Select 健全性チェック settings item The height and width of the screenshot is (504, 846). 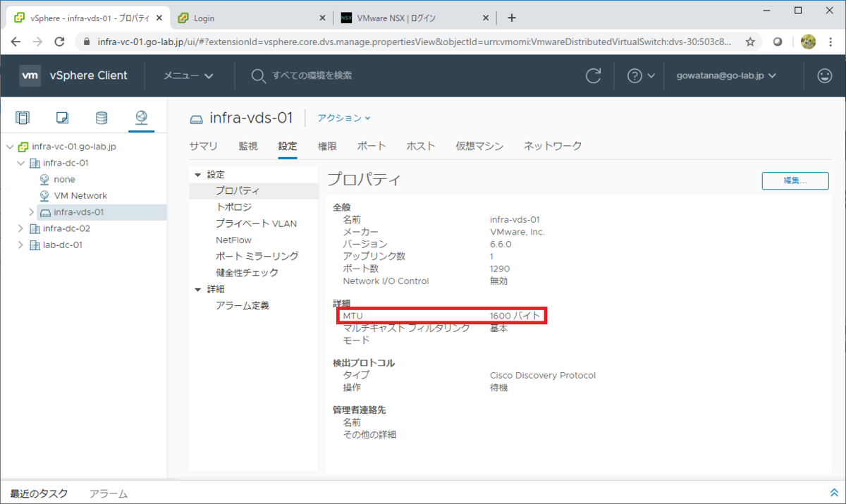tap(247, 272)
